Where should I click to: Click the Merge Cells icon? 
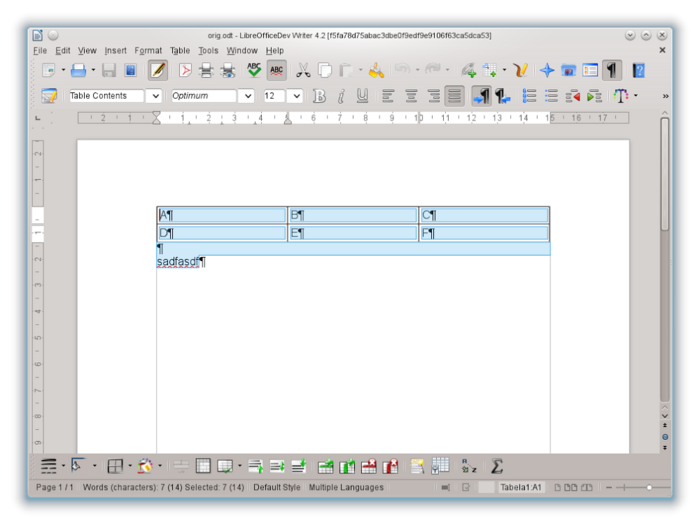[x=181, y=467]
